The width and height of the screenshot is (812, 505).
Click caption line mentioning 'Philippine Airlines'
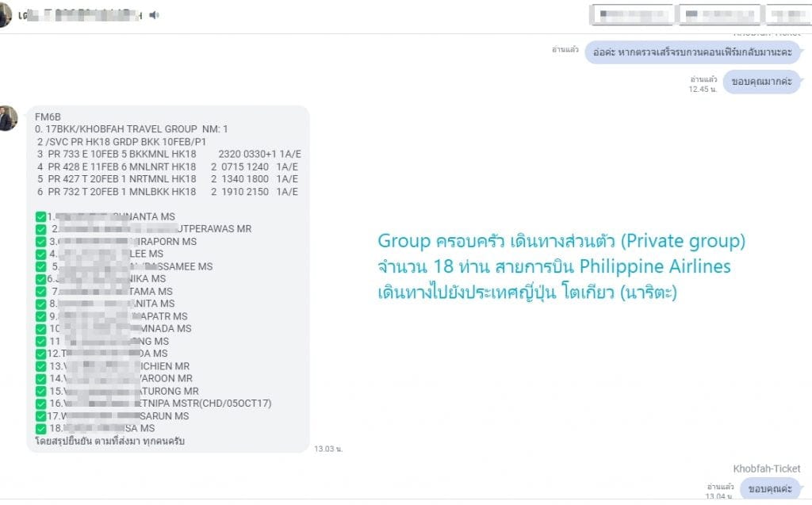(554, 266)
